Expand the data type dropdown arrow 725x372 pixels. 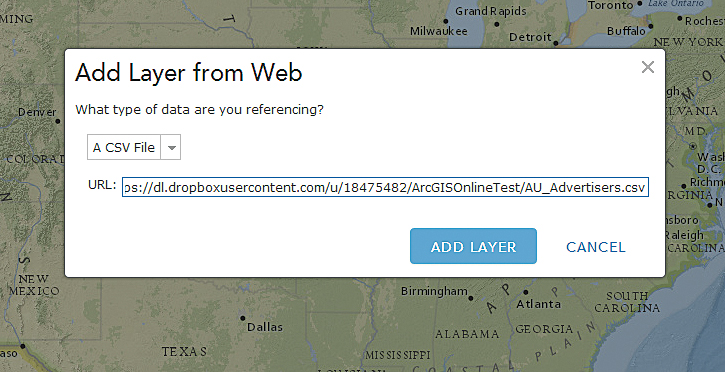171,147
